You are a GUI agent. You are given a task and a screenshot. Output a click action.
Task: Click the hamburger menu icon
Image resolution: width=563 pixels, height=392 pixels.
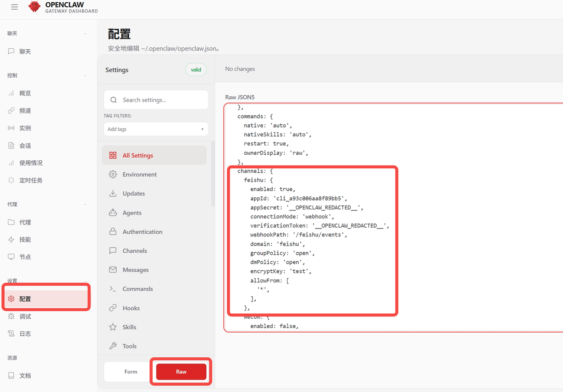pos(15,7)
